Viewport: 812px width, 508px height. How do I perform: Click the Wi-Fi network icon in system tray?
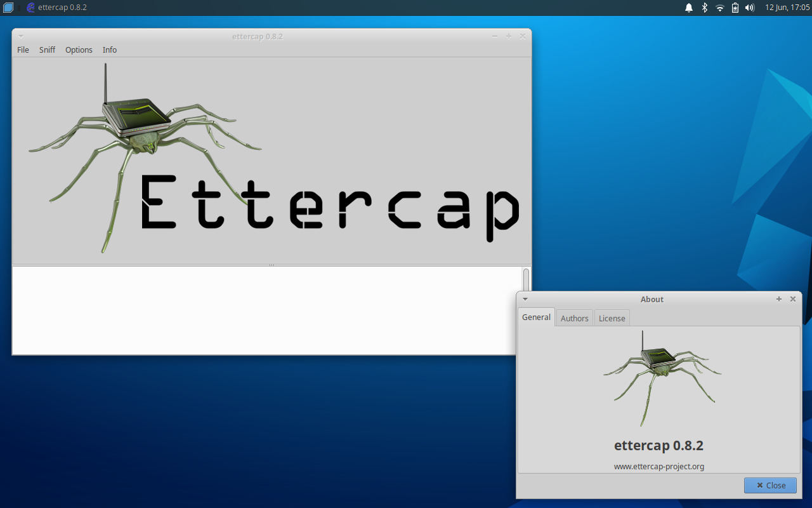coord(719,8)
